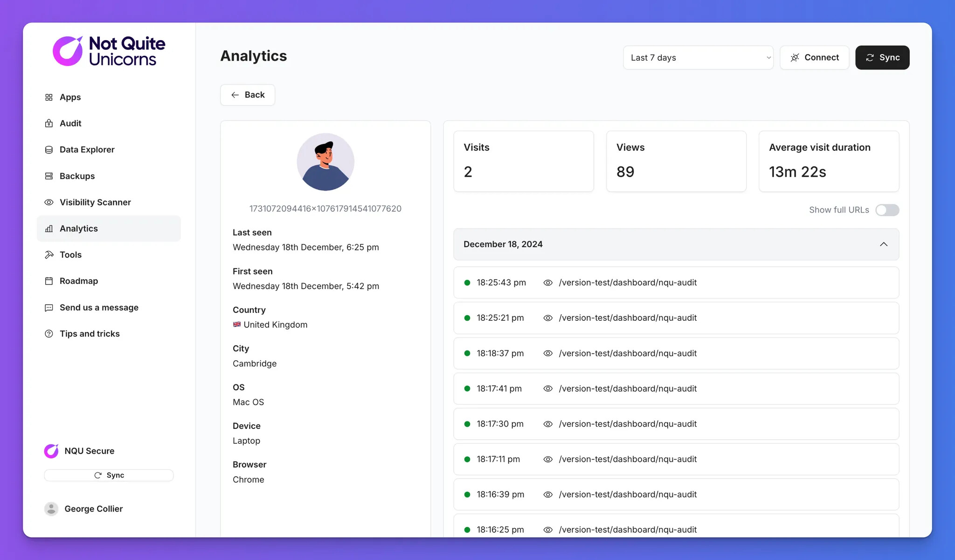This screenshot has width=955, height=560.
Task: Click the Back button
Action: coord(248,95)
